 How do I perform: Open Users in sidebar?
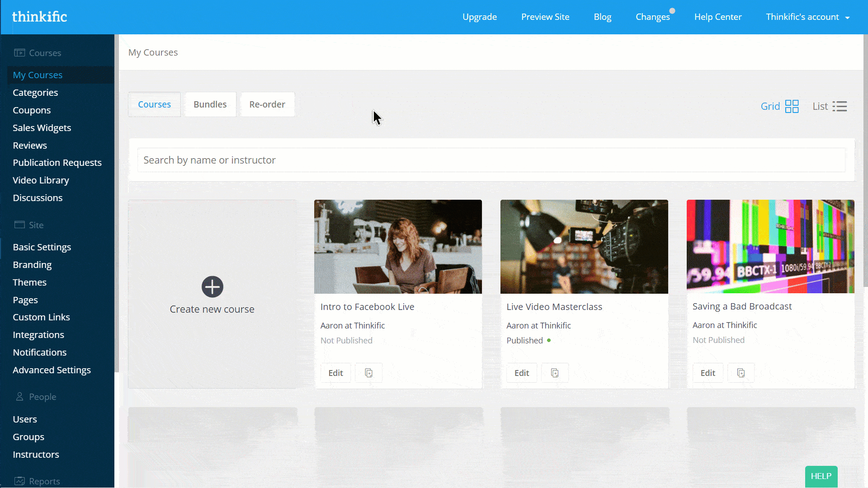click(25, 419)
